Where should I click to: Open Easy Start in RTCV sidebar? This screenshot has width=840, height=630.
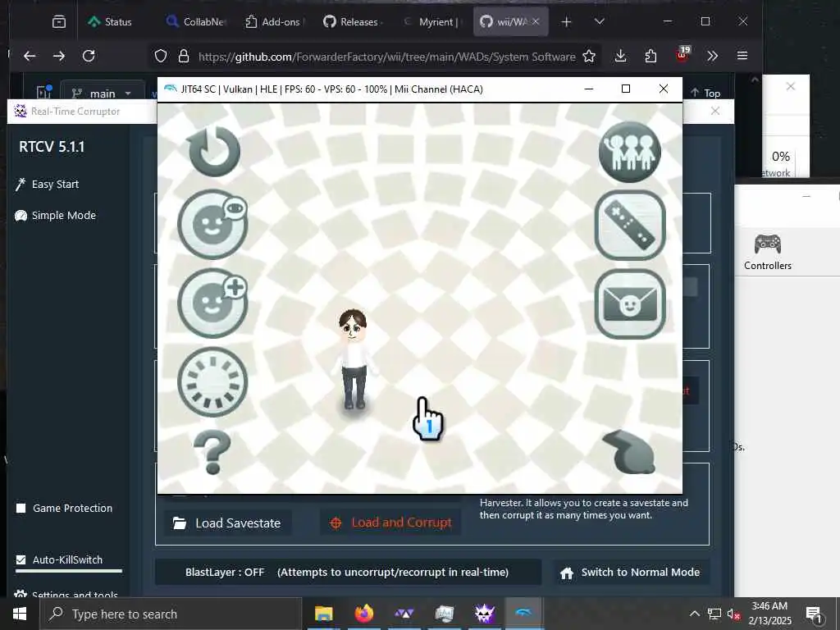pyautogui.click(x=47, y=185)
